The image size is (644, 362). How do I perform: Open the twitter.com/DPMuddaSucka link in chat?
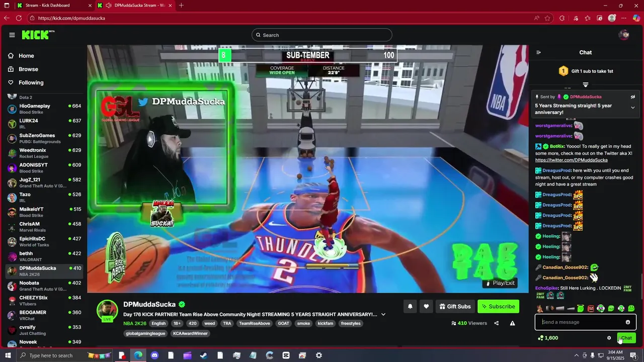571,160
